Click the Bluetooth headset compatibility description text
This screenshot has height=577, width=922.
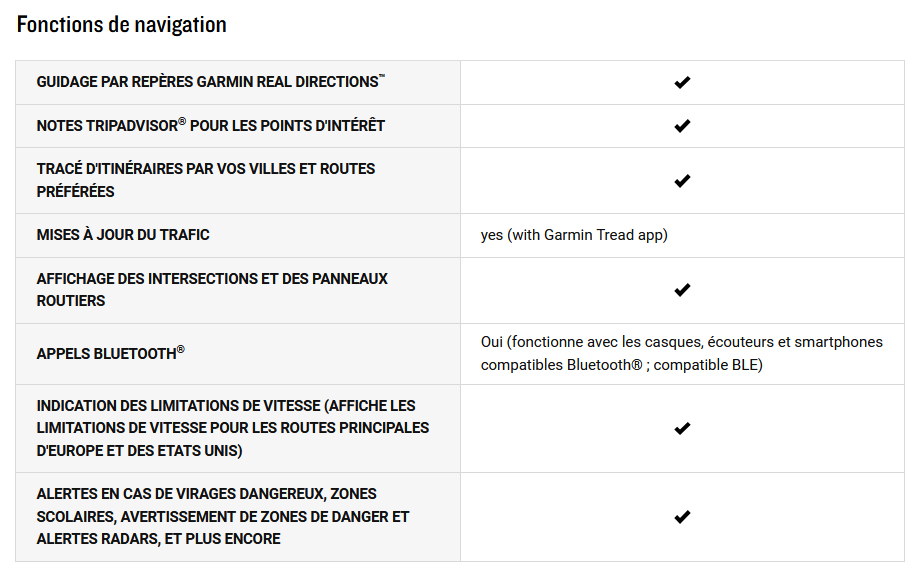[x=681, y=354]
